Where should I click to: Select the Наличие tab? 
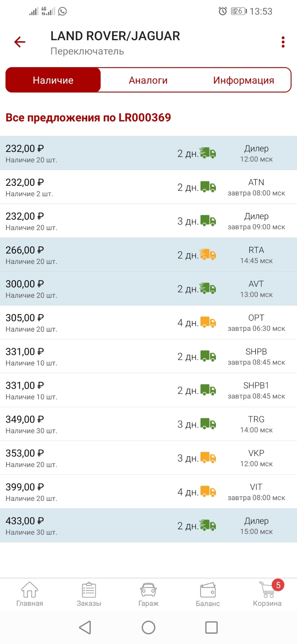click(53, 80)
